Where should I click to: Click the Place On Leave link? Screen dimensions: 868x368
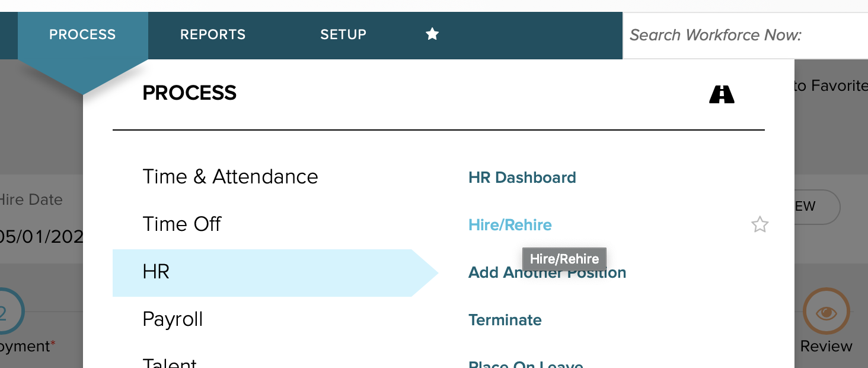point(525,363)
